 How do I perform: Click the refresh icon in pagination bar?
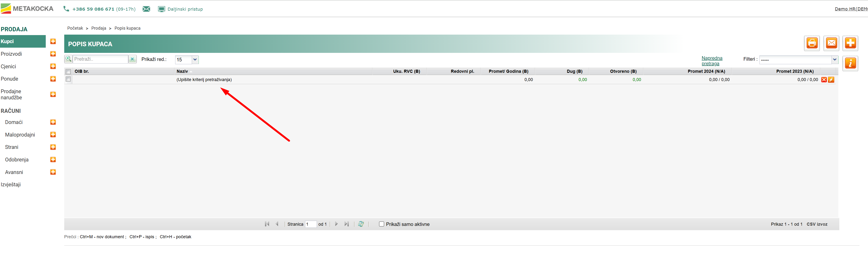[x=361, y=224]
